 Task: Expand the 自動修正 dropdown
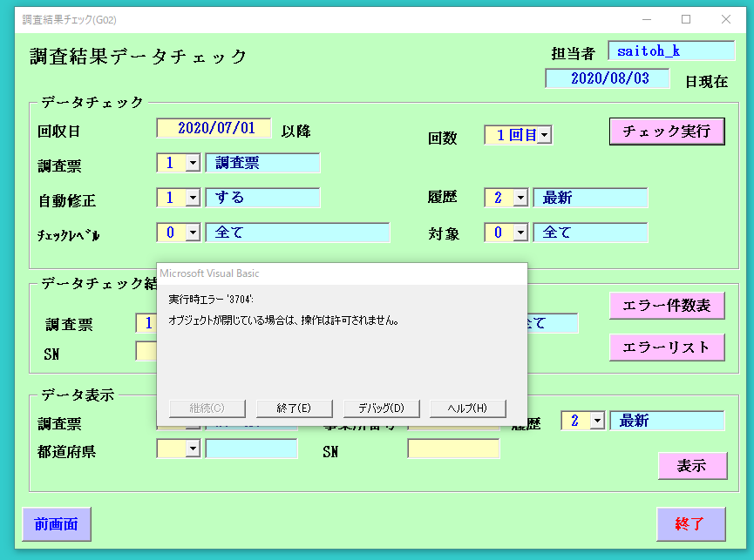(193, 198)
